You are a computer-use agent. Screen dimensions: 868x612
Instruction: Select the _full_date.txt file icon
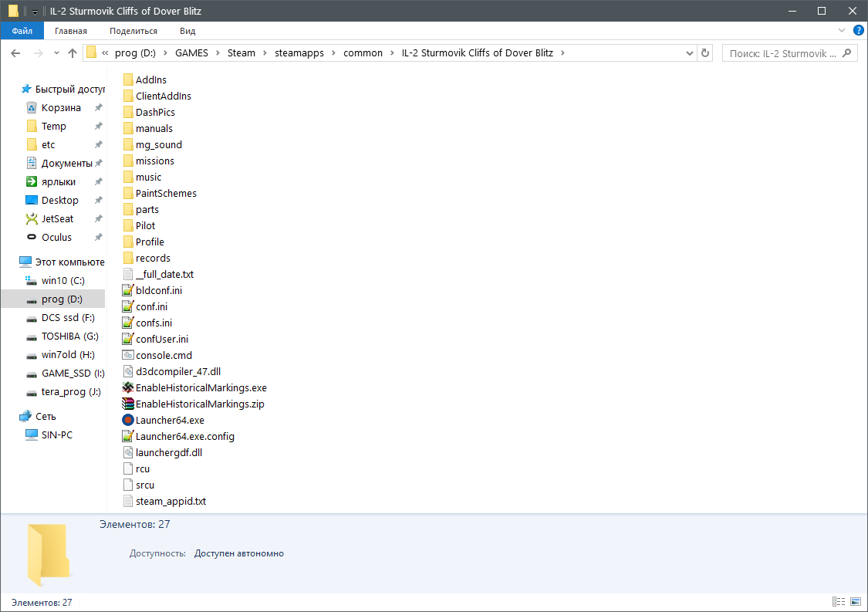click(x=128, y=274)
